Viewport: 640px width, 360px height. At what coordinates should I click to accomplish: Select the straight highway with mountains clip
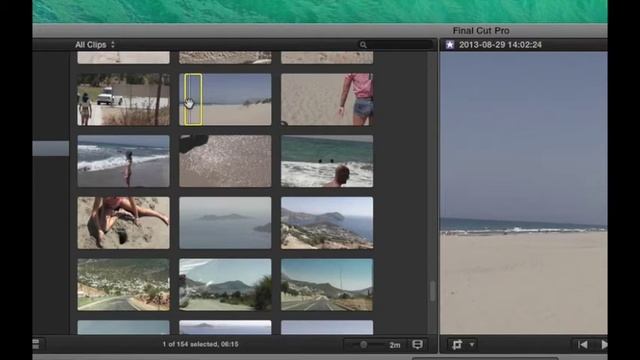point(327,284)
